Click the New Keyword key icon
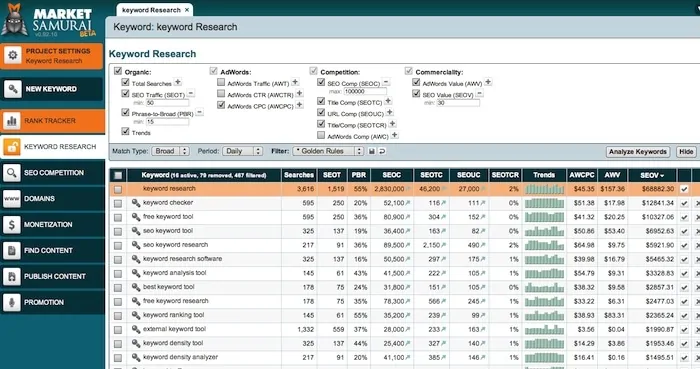This screenshot has width=700, height=369. (x=12, y=89)
